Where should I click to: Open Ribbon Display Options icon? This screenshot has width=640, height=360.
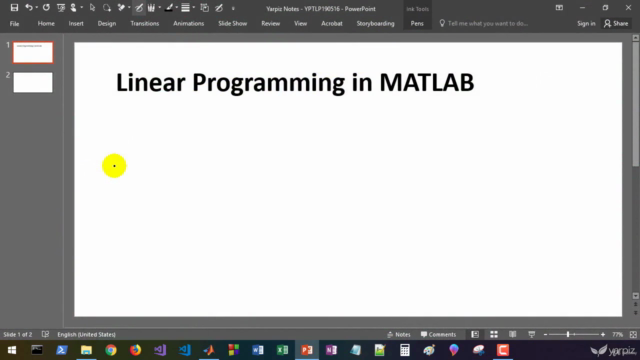559,8
